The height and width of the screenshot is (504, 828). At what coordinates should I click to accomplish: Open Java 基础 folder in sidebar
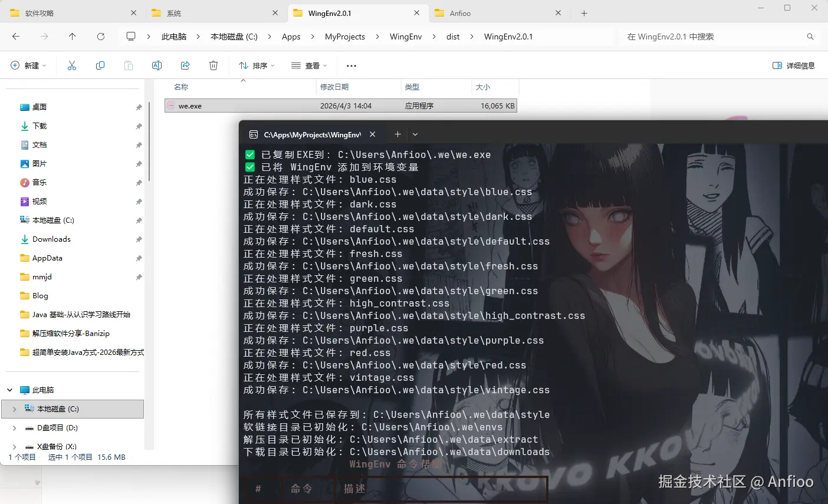[x=81, y=315]
